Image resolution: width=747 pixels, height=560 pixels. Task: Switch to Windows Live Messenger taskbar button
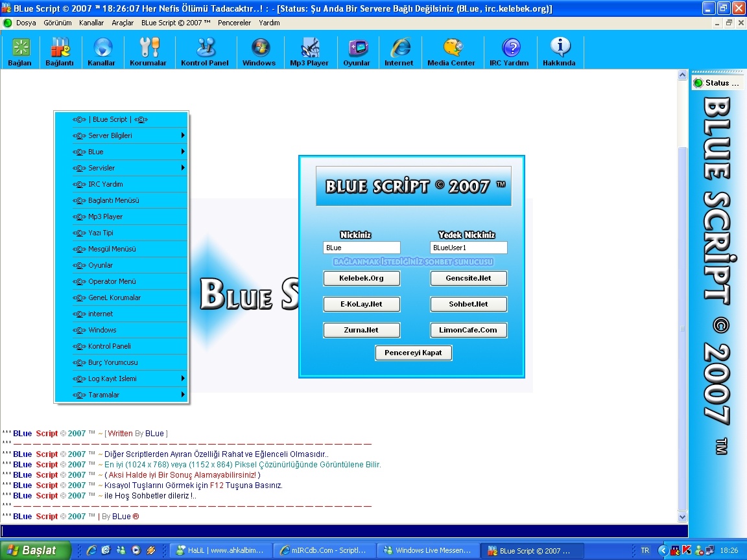click(x=428, y=550)
